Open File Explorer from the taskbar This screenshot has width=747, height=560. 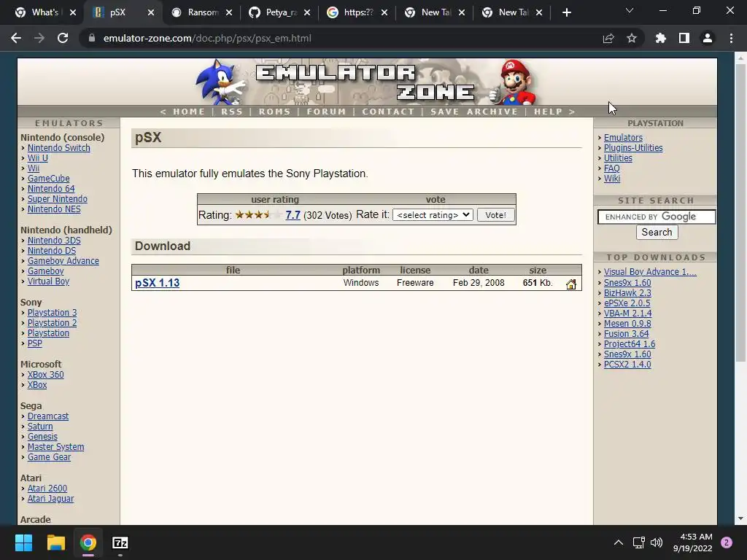pyautogui.click(x=55, y=542)
